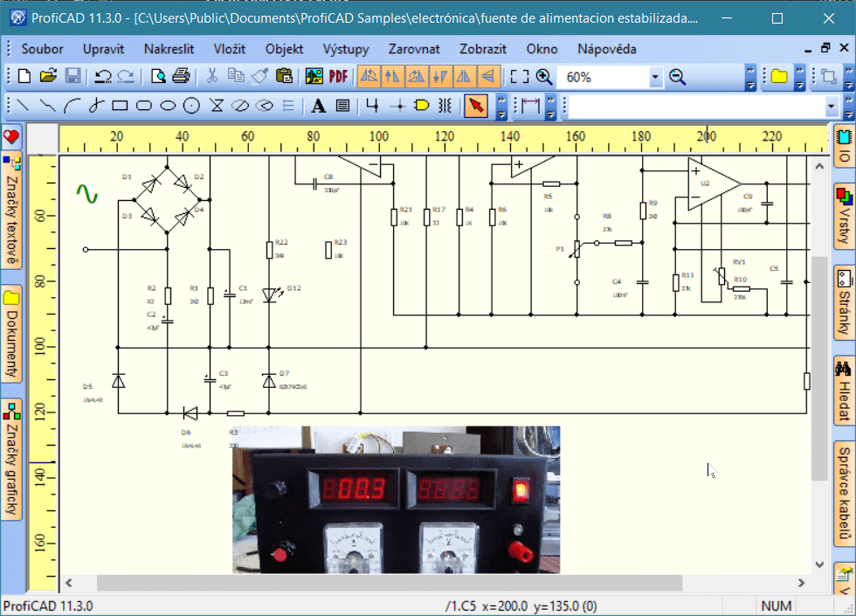856x616 pixels.
Task: Select the polyline drawing tool
Action: (x=48, y=106)
